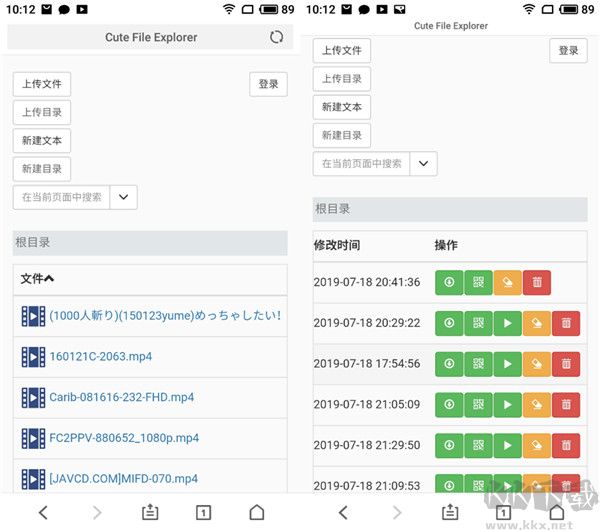Click 新建文本 button in right screen
The width and height of the screenshot is (600, 532).
coord(342,107)
